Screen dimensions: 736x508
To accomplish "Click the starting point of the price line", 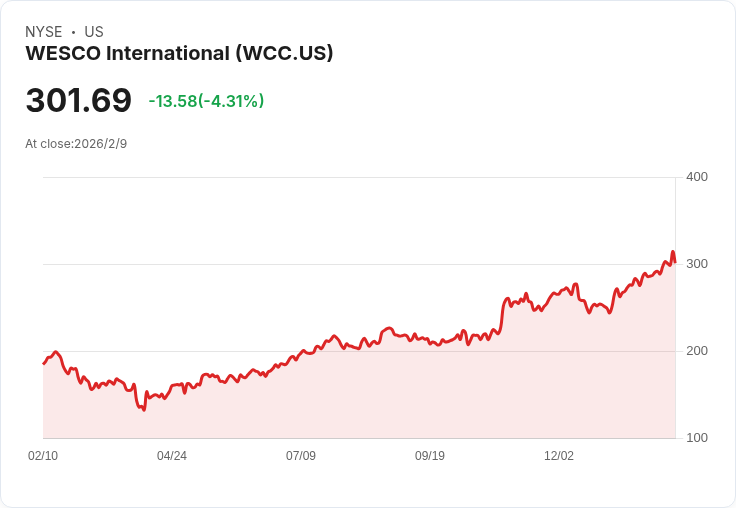I will tap(43, 364).
